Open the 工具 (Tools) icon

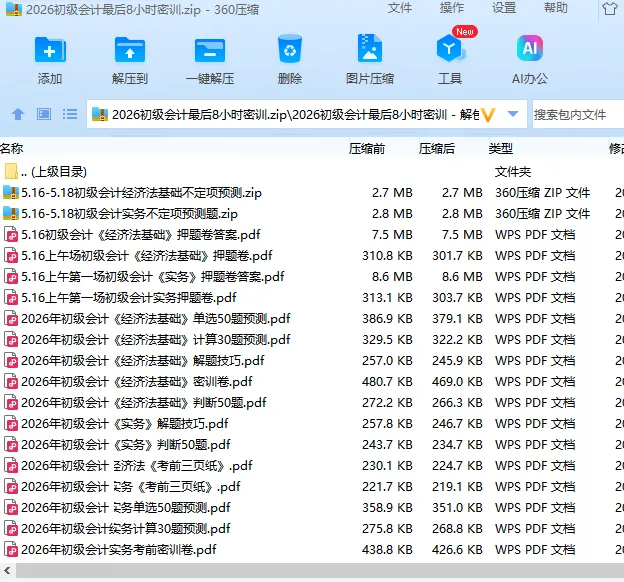tap(450, 49)
